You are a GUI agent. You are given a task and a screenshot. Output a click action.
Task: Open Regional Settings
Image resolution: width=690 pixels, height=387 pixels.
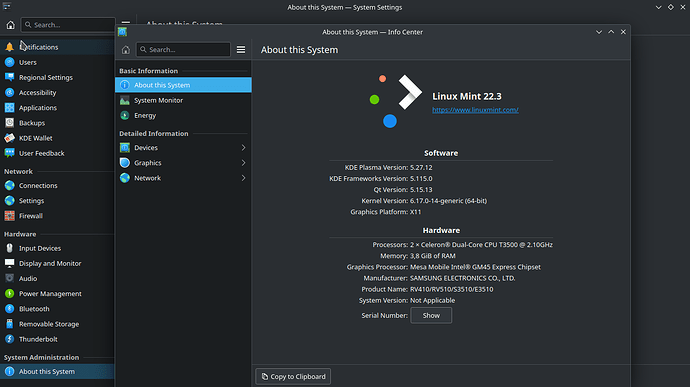point(57,77)
